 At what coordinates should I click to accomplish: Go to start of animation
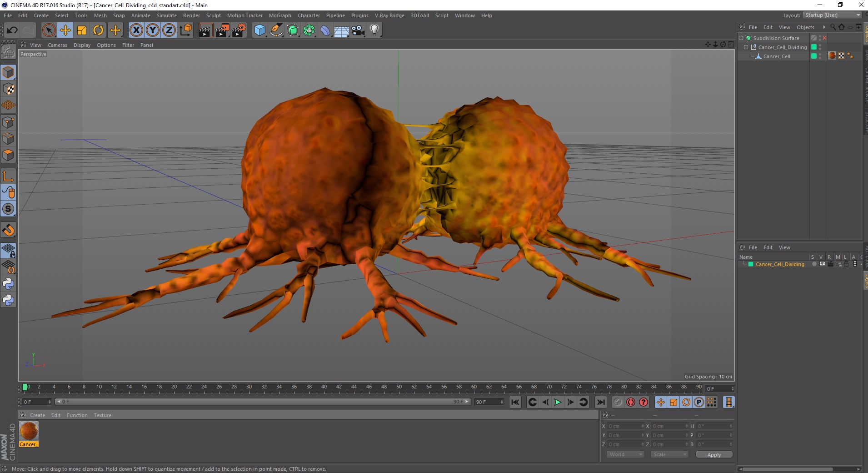coord(515,402)
